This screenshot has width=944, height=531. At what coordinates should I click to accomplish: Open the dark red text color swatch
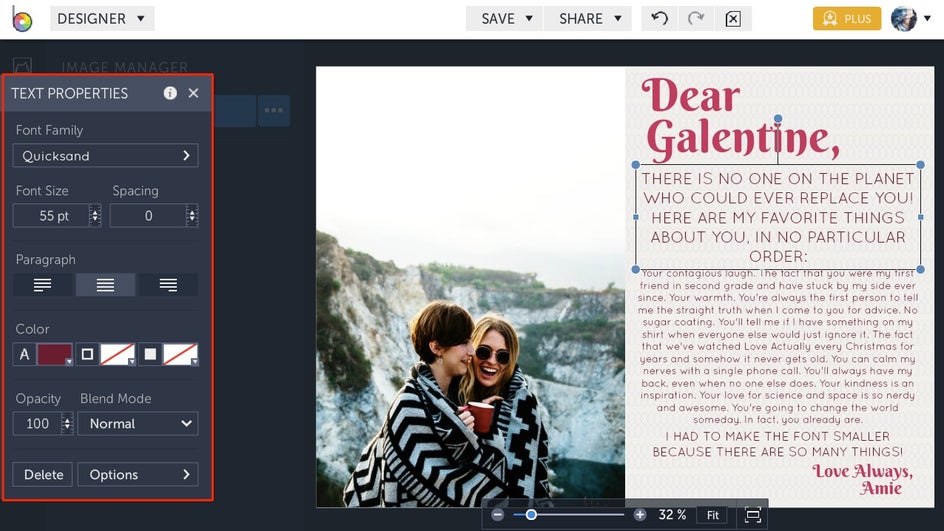[55, 354]
